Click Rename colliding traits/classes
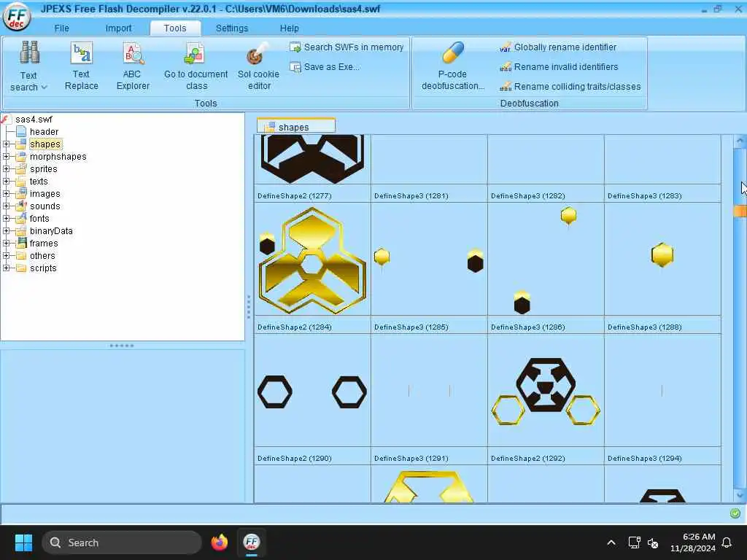This screenshot has height=560, width=747. (570, 87)
